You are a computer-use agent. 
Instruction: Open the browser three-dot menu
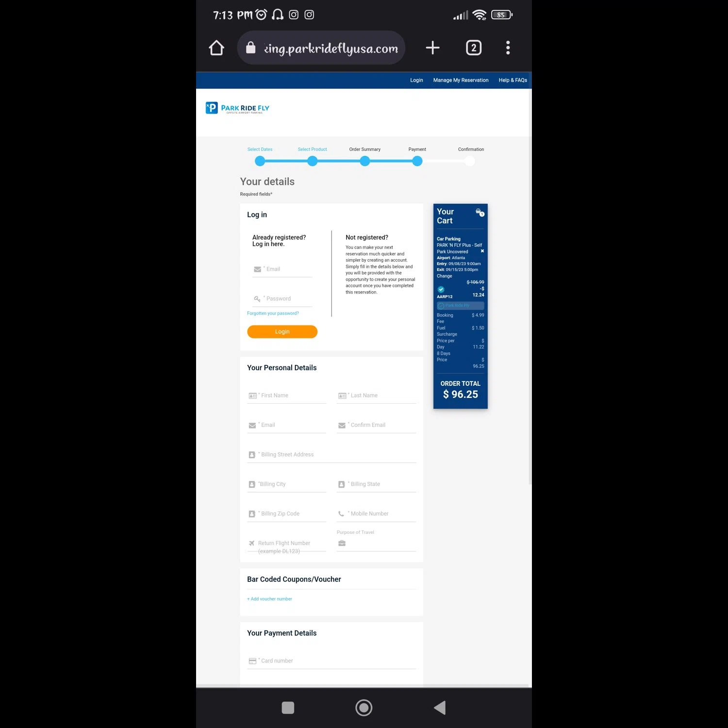coord(508,48)
